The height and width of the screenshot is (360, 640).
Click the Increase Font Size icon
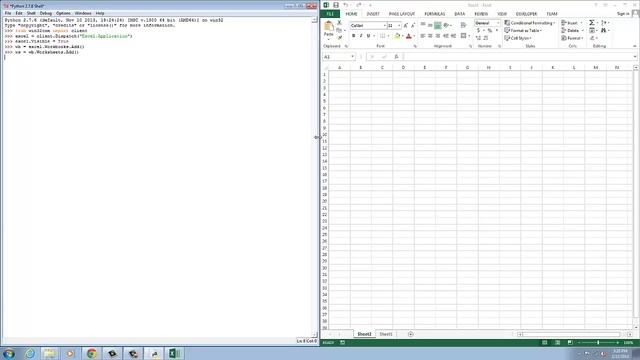406,25
